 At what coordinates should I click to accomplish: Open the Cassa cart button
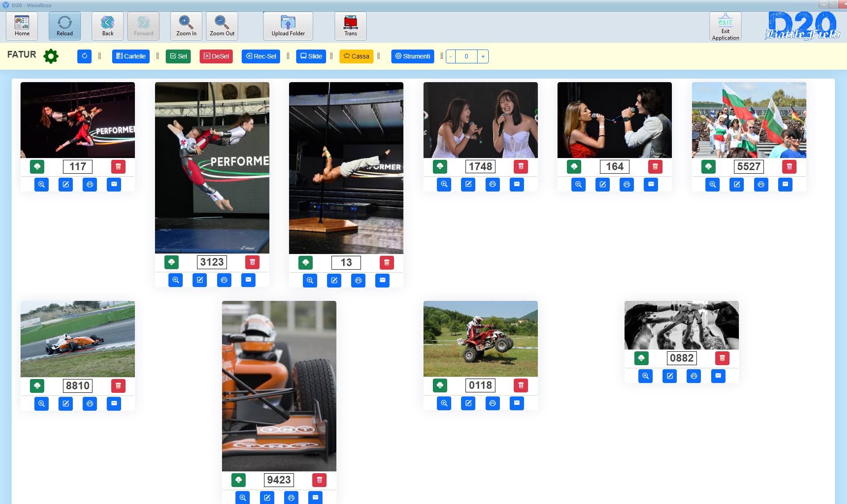click(356, 56)
